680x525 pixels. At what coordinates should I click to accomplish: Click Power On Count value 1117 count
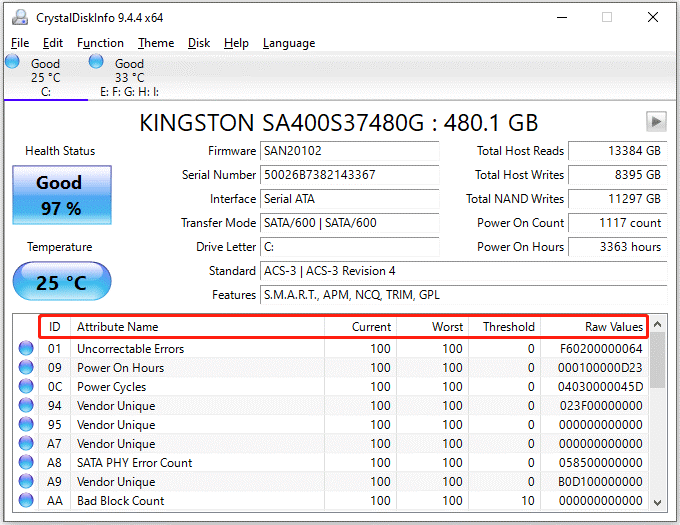(x=618, y=223)
